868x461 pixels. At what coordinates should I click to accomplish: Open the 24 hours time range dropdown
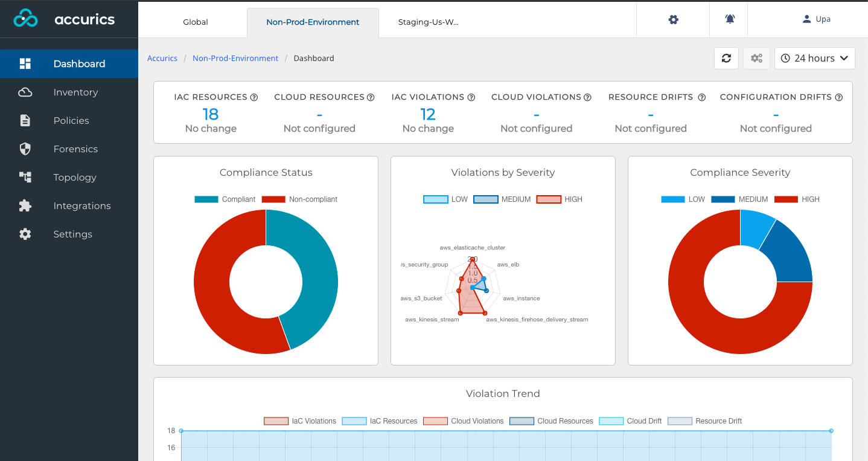(815, 58)
